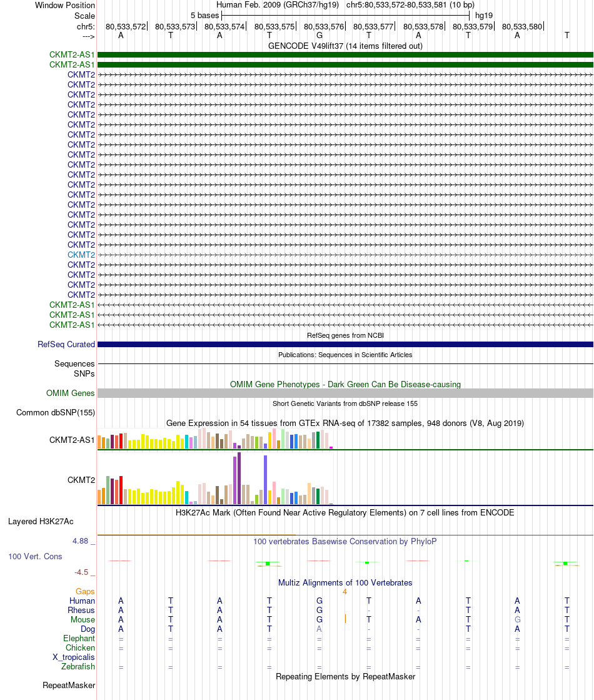This screenshot has width=594, height=700.
Task: Click the CKMT2 GTEx expression bar chart
Action: [x=215, y=478]
